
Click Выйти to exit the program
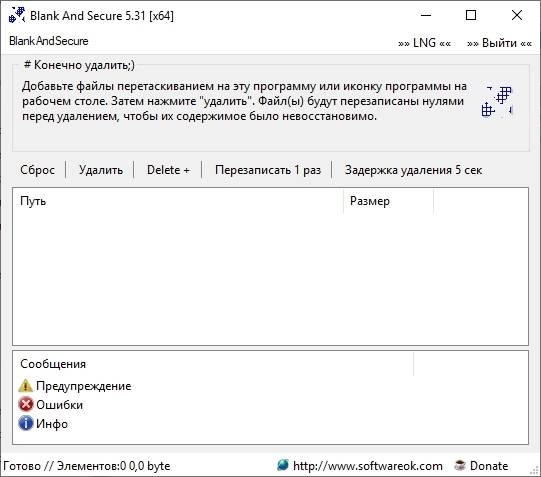coord(499,43)
